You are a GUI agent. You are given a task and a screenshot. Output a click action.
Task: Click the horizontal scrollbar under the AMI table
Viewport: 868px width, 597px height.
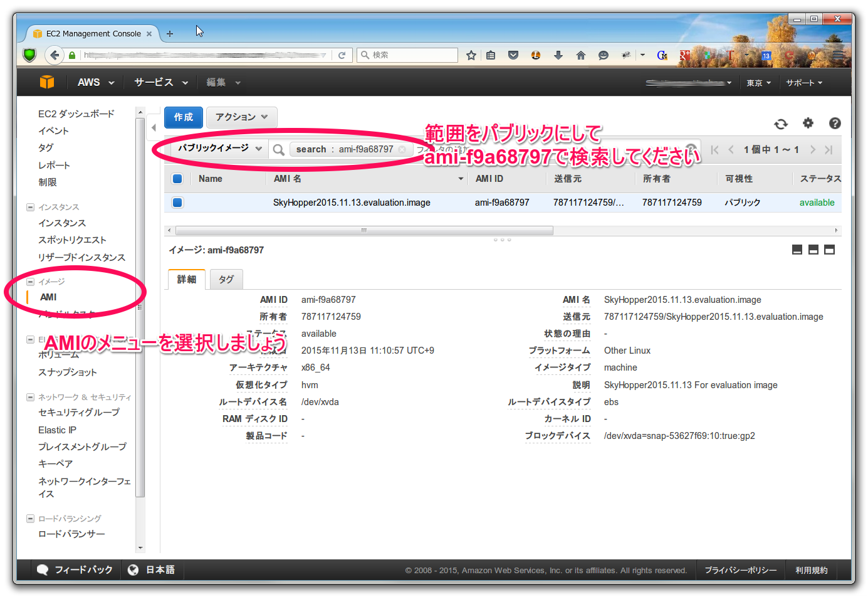364,231
